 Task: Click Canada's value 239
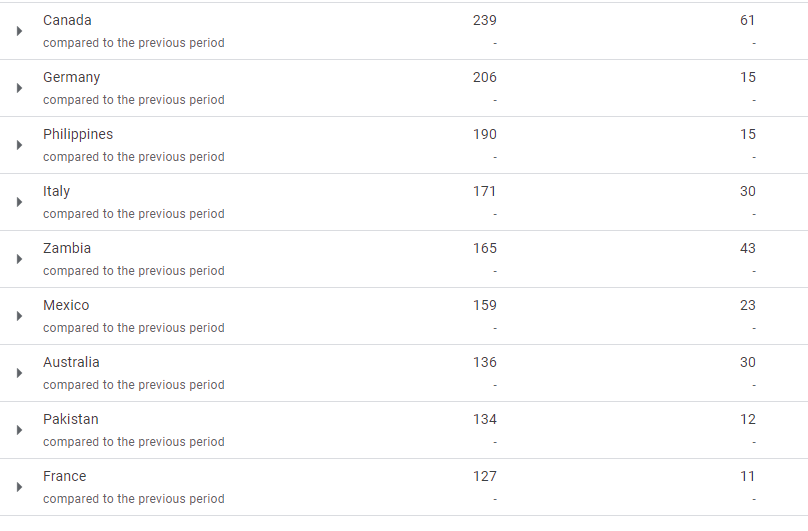pyautogui.click(x=484, y=20)
